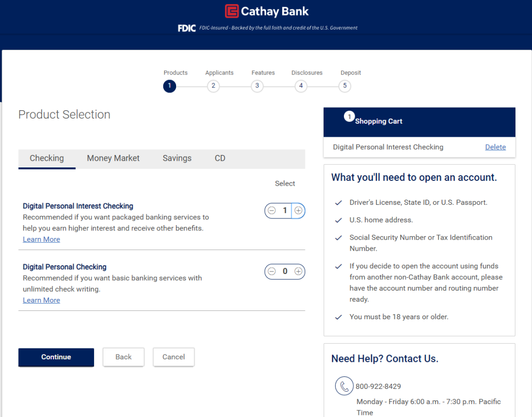Screen dimensions: 532x417
Task: Click the Cancel button
Action: [174, 357]
